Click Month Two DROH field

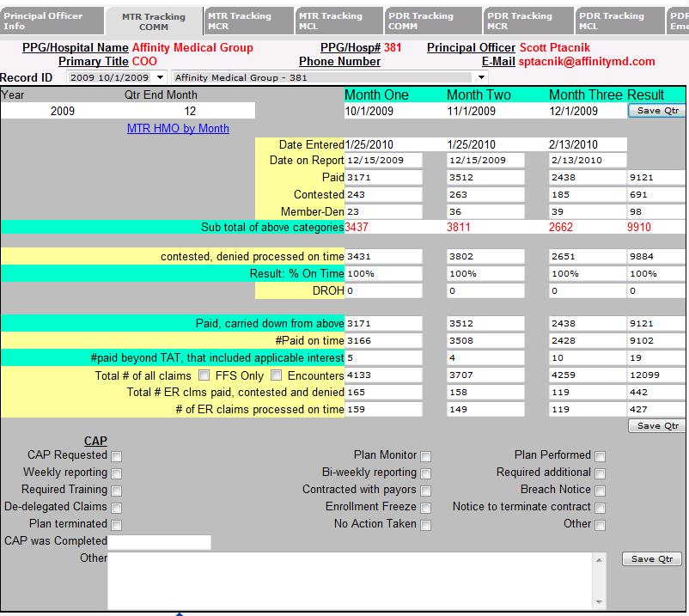click(x=485, y=291)
